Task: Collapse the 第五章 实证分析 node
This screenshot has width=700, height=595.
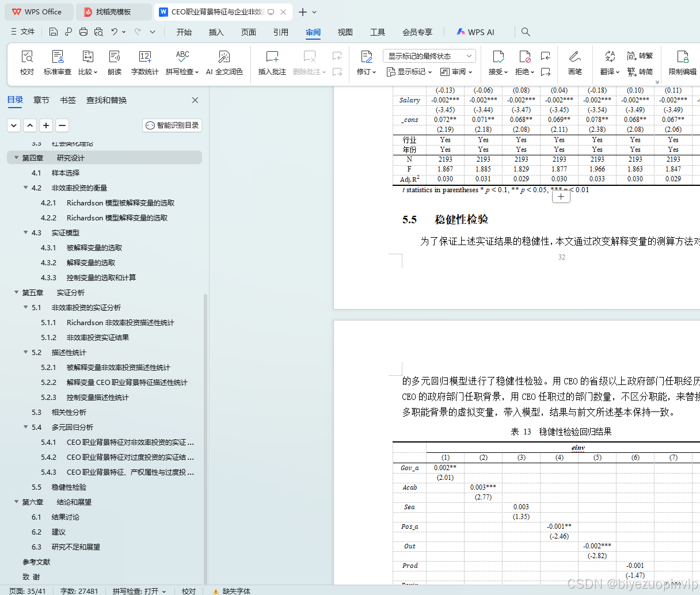Action: click(x=16, y=292)
